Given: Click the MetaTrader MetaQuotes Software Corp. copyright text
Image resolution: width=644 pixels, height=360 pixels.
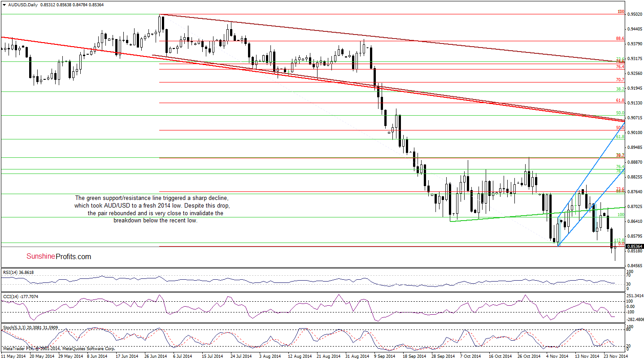Looking at the screenshot, I should point(59,348).
